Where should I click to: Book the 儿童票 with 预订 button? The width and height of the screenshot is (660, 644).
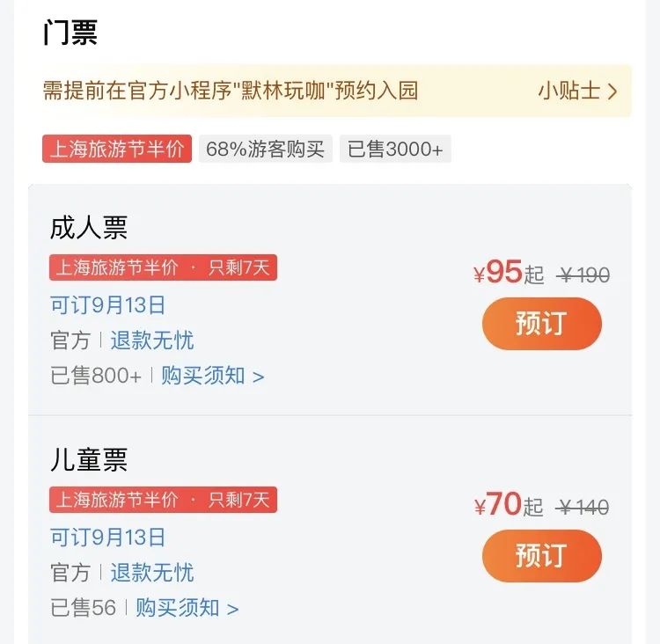(542, 556)
